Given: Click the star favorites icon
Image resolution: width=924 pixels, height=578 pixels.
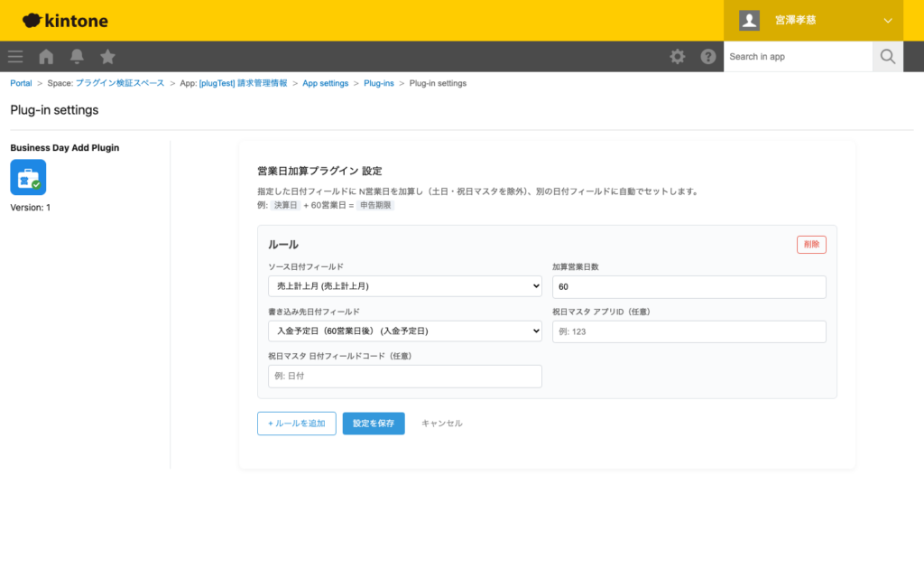Looking at the screenshot, I should point(107,56).
